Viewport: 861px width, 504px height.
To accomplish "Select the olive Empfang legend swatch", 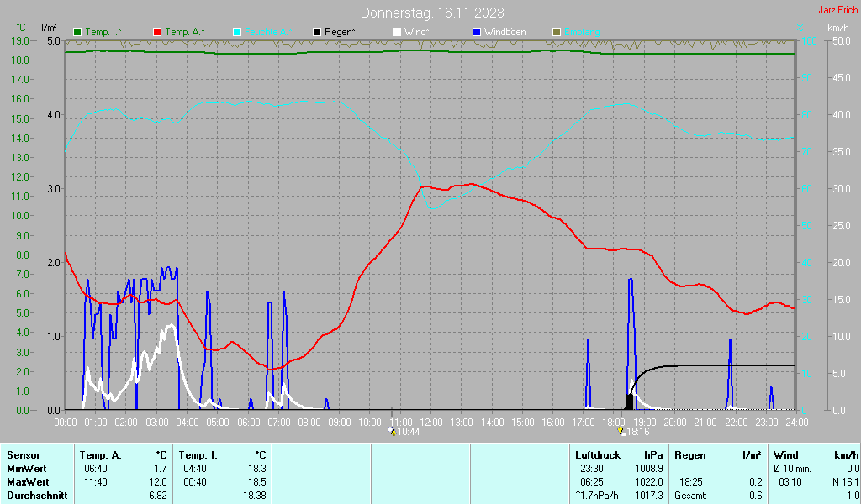I will point(557,33).
